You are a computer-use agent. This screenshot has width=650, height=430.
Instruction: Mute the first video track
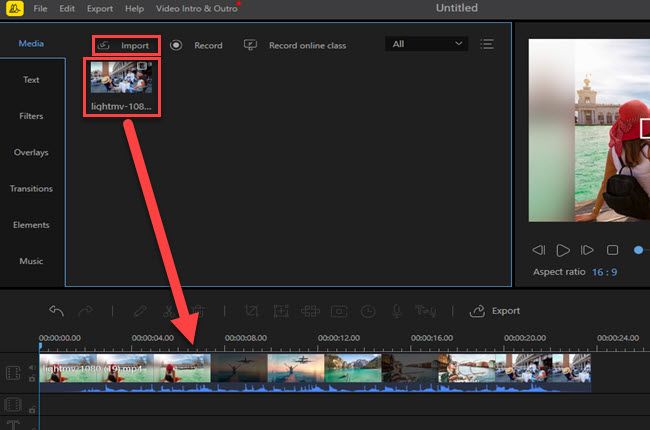tap(32, 367)
